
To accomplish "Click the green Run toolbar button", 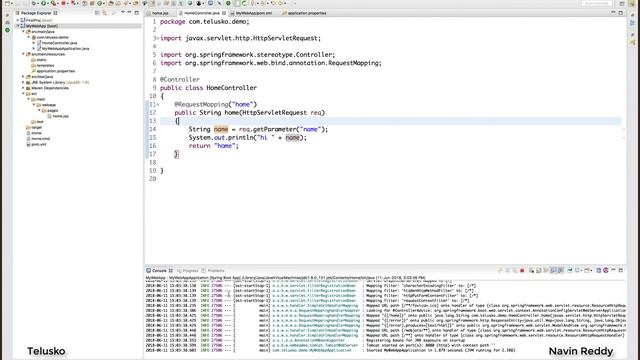I will pos(43,3).
